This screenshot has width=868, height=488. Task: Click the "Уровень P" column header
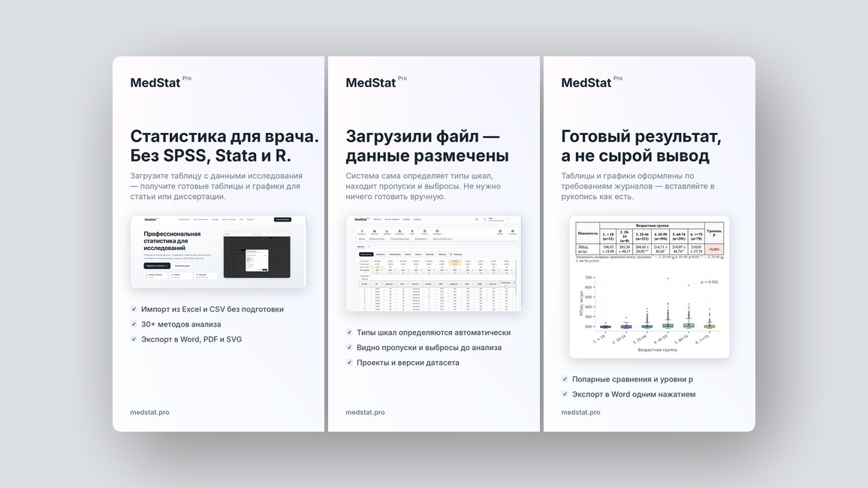click(x=714, y=233)
